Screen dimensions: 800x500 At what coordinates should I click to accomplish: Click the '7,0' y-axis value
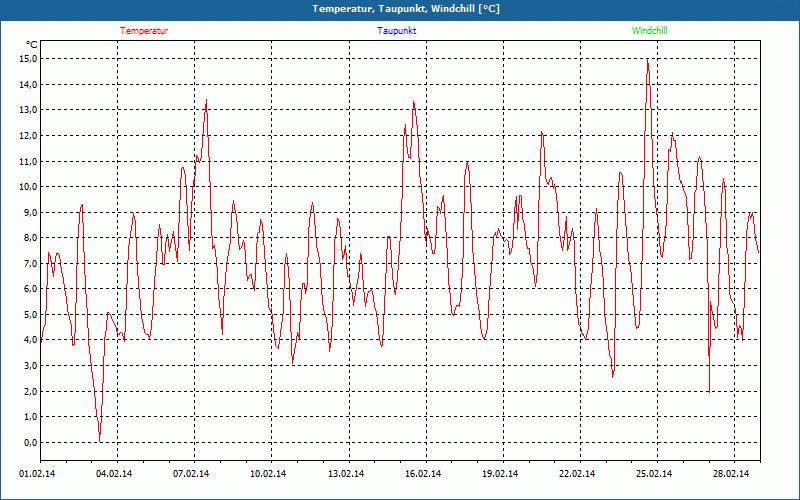pos(31,263)
